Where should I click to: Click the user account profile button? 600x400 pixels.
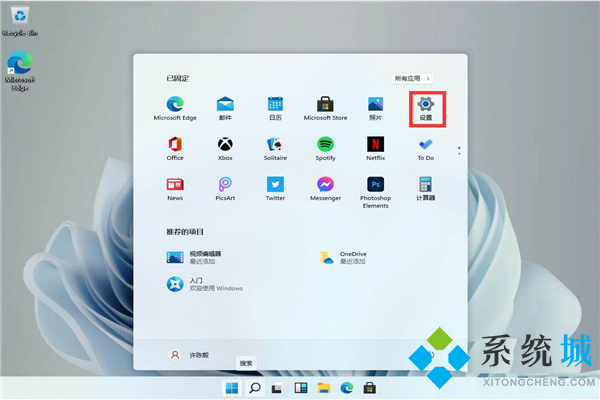pyautogui.click(x=188, y=355)
